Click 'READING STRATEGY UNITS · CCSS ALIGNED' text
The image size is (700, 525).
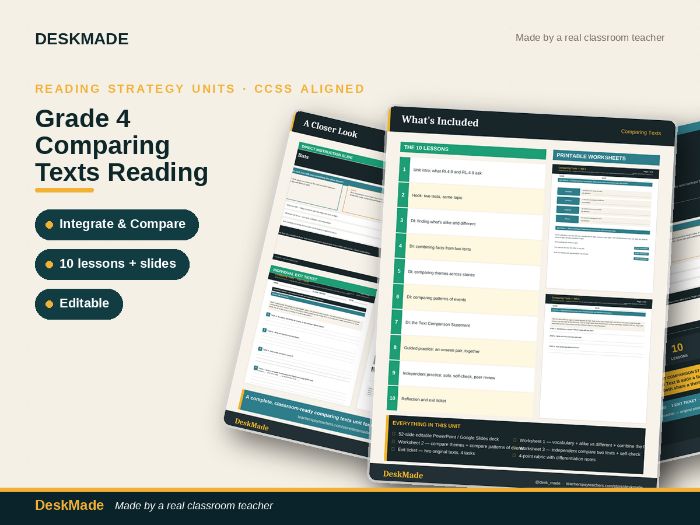(x=200, y=89)
